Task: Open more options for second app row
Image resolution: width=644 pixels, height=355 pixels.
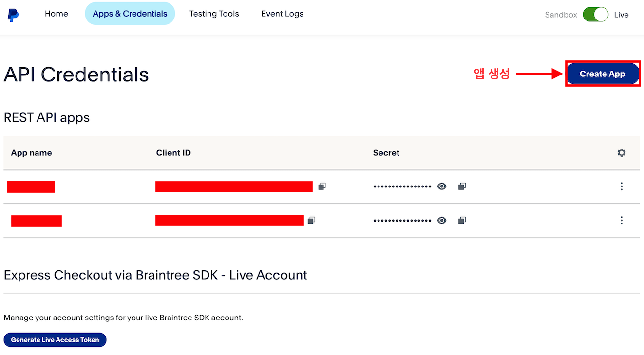Action: [x=622, y=221]
